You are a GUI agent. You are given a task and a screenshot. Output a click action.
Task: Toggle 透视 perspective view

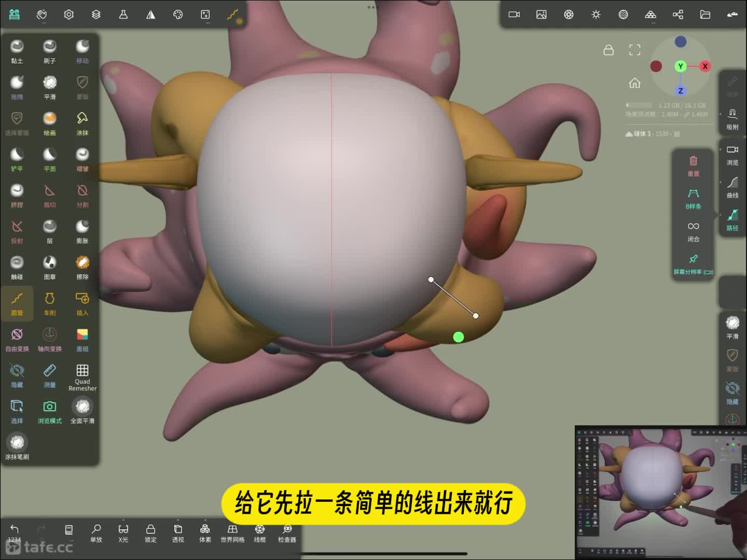click(x=178, y=533)
